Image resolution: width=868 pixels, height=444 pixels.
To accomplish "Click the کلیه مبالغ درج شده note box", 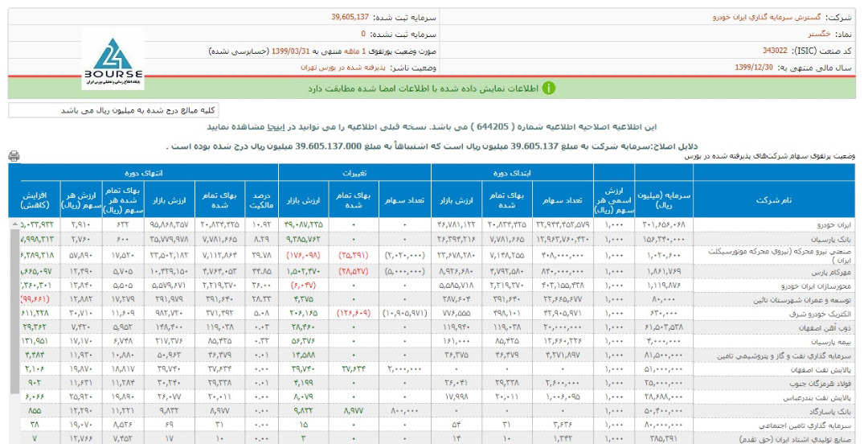I will (113, 110).
